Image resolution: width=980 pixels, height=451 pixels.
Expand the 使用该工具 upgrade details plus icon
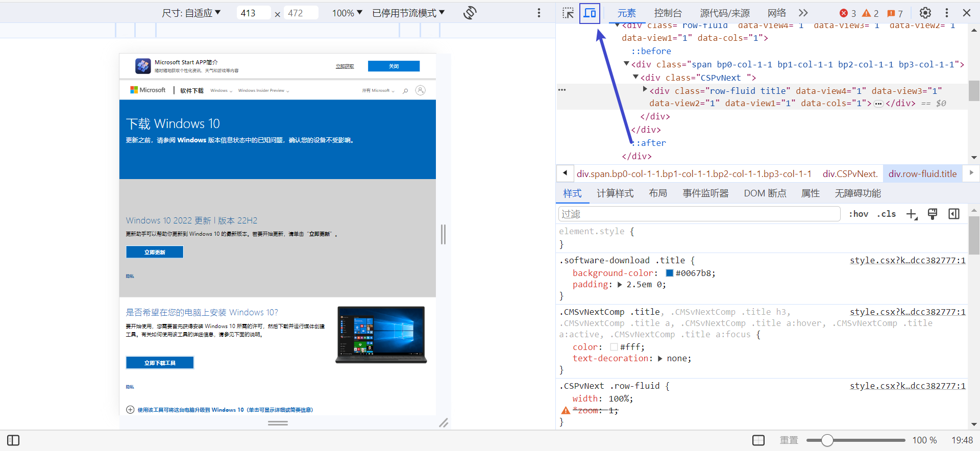click(130, 410)
